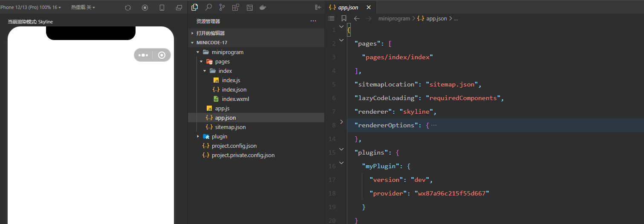Click the "sitemap.json" value on line 5
Screen dimensions: 644x224
[452, 84]
